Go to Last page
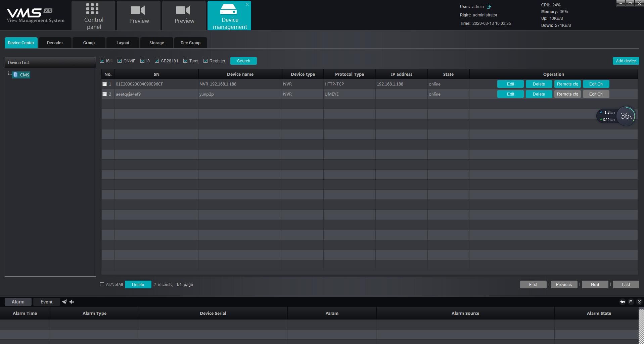 click(x=626, y=285)
